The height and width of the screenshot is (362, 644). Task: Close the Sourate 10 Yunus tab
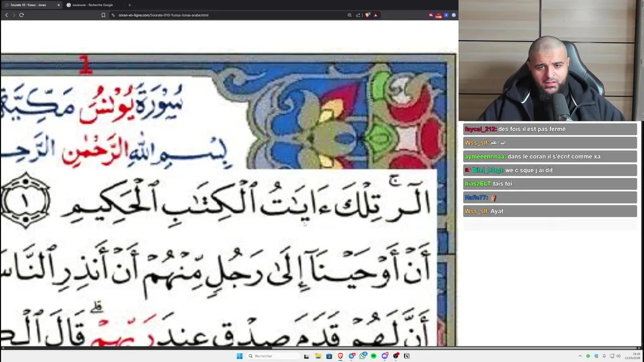(x=58, y=5)
